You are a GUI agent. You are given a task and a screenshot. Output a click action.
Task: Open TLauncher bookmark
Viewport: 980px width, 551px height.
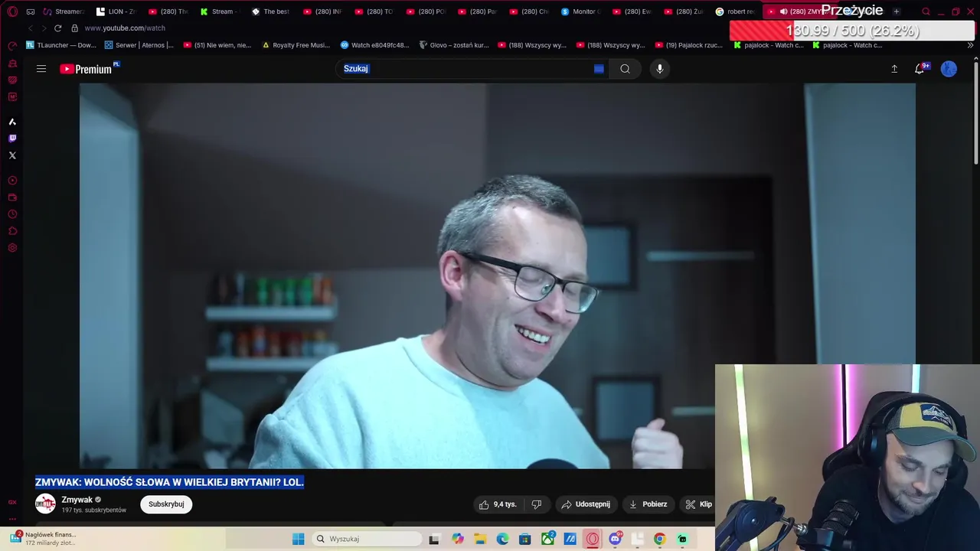61,45
